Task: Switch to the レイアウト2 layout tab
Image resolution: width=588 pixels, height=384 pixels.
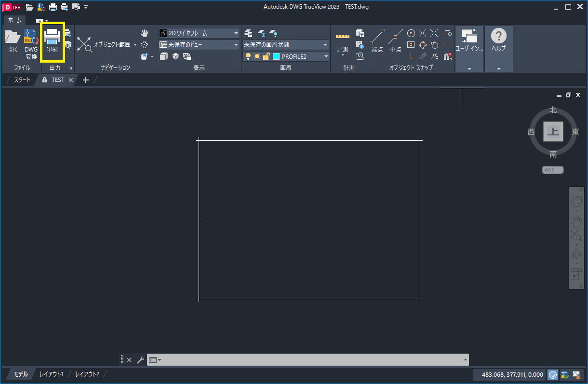Action: 87,374
